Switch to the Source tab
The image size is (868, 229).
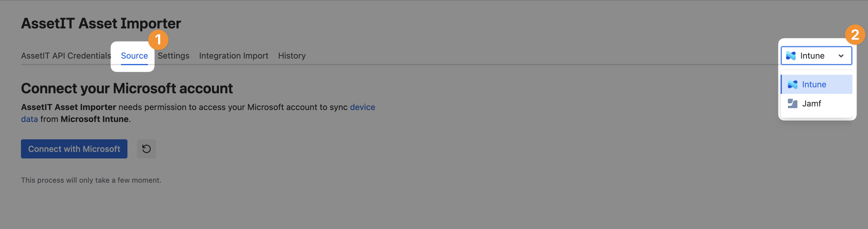[134, 56]
